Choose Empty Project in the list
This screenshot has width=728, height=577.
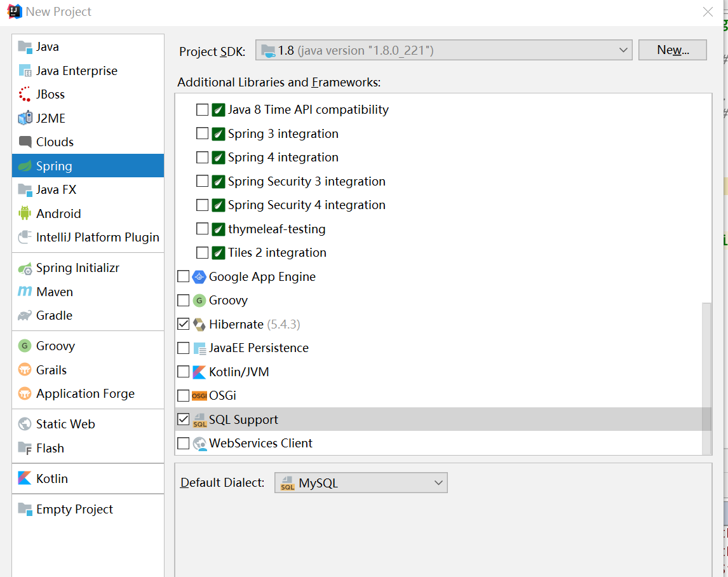[x=88, y=509]
